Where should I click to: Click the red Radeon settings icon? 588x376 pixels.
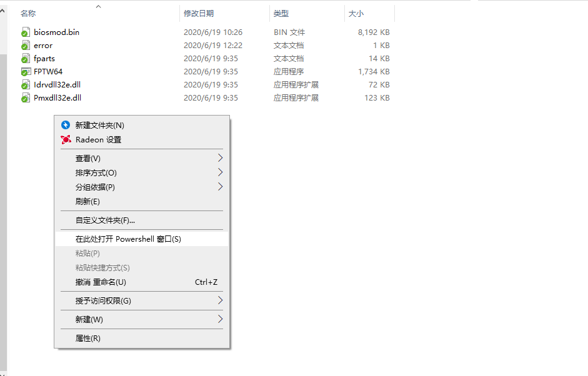(x=66, y=140)
